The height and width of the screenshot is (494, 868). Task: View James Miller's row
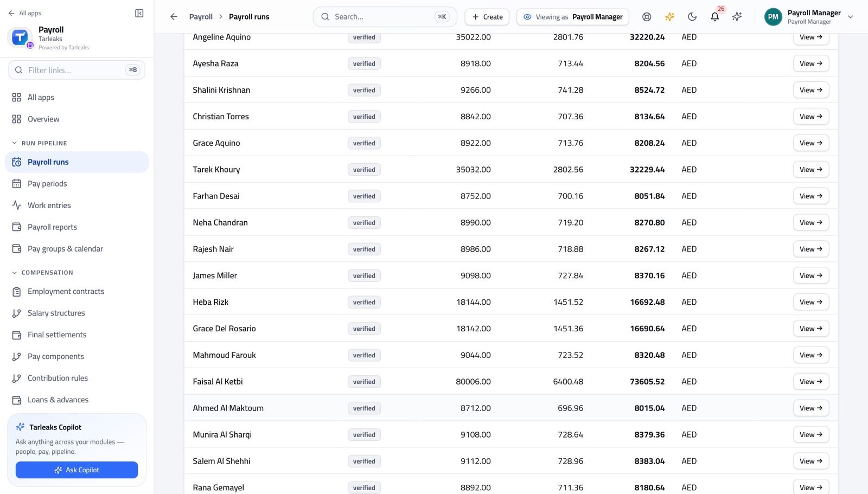(811, 275)
